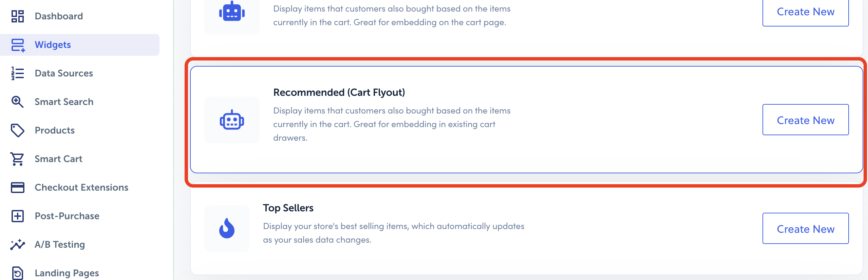Open Checkout Extensions in the sidebar
The image size is (868, 280).
[81, 188]
